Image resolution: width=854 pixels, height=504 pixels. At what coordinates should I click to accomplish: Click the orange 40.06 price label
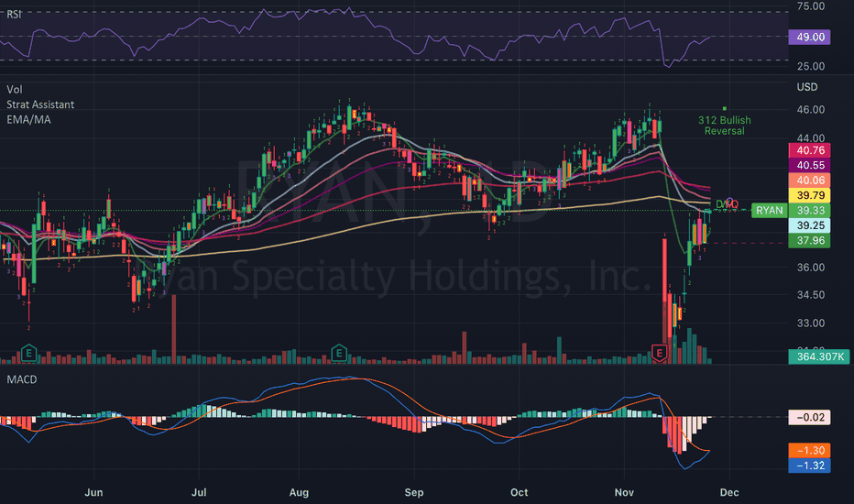click(x=809, y=181)
